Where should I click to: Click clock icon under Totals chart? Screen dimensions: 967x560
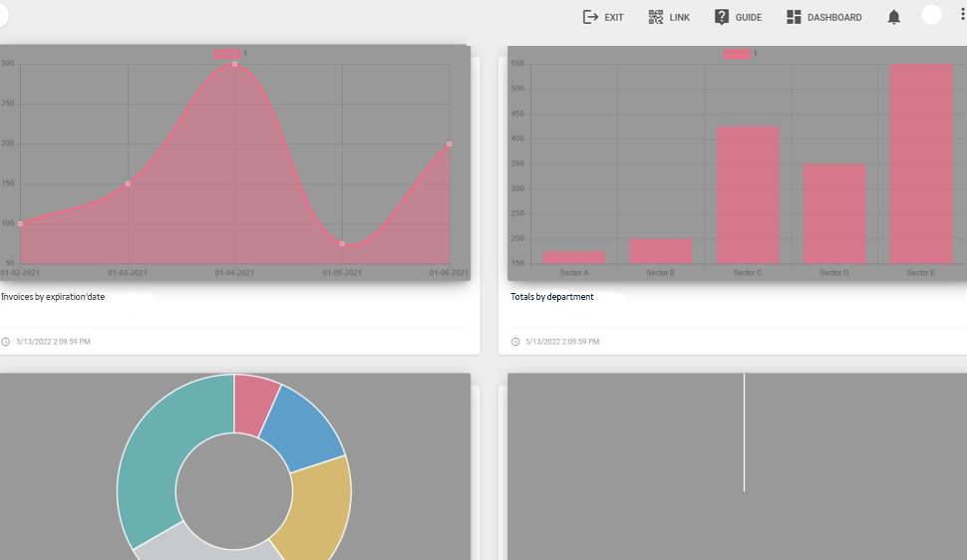coord(515,342)
